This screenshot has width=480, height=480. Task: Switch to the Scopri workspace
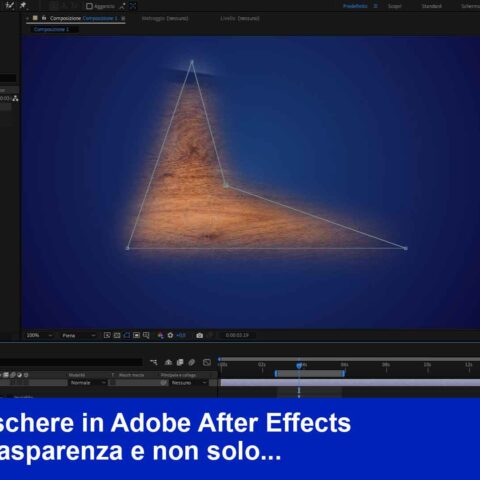395,6
